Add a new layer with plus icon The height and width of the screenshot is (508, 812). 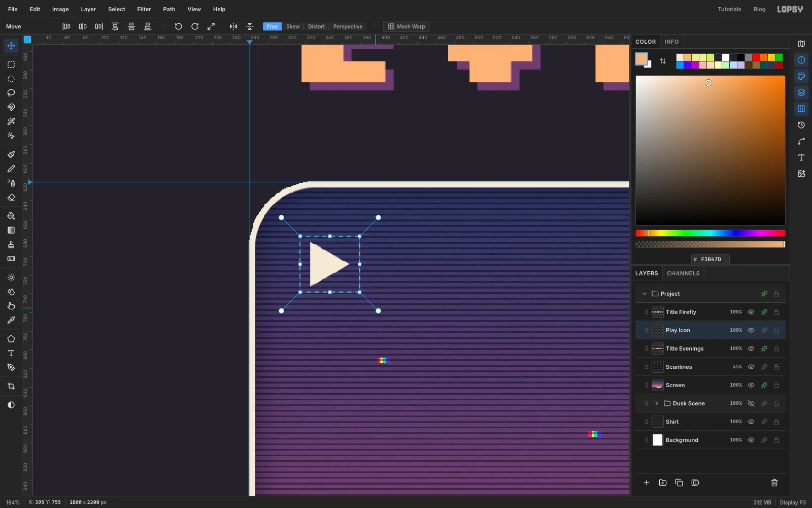647,483
